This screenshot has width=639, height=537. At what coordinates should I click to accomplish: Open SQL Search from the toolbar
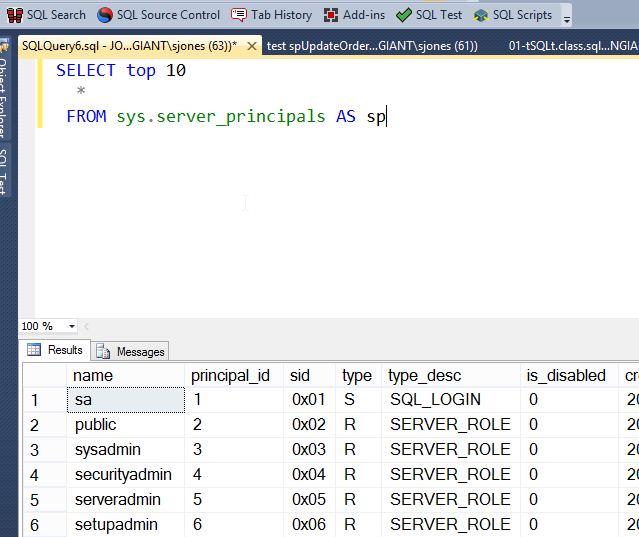(47, 15)
